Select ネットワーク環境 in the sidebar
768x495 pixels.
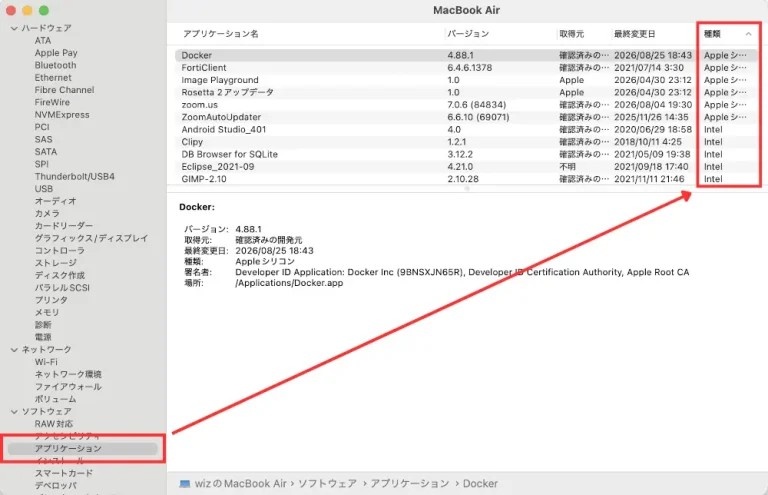tap(68, 375)
